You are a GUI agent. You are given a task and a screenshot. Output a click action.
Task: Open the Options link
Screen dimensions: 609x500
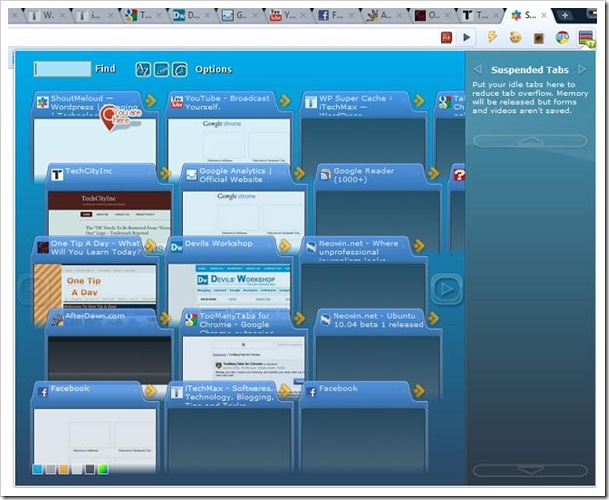(213, 70)
